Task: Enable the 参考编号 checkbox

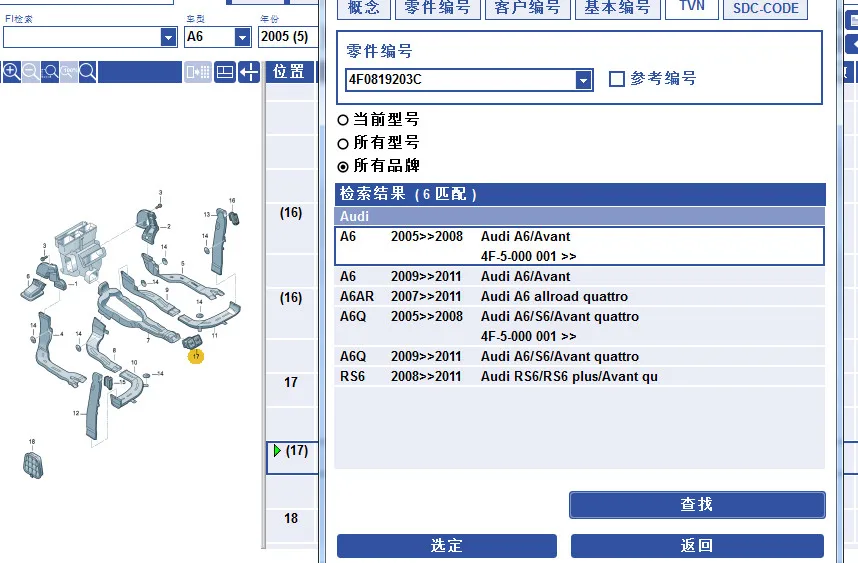Action: click(617, 79)
